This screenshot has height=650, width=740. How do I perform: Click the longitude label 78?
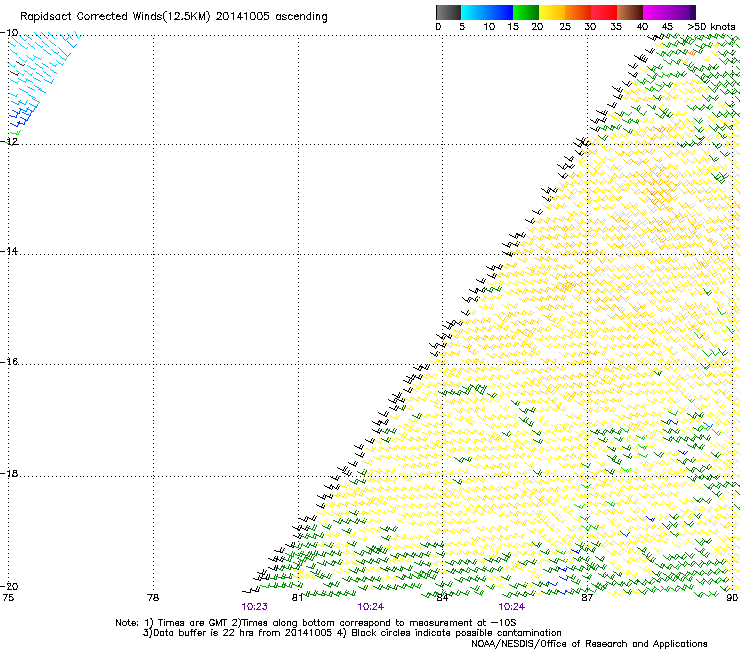[x=153, y=598]
